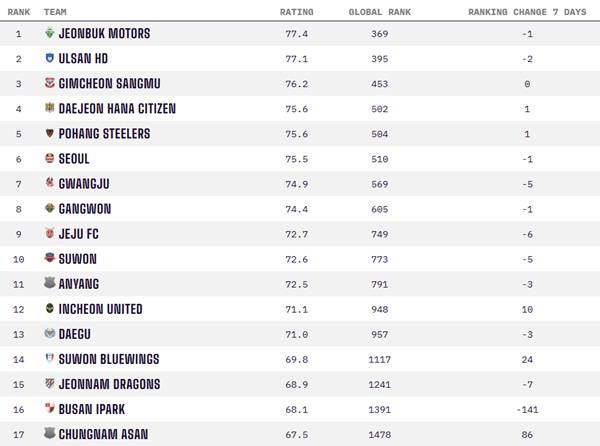Open the Anyang team name link
600x446 pixels.
[x=82, y=284]
